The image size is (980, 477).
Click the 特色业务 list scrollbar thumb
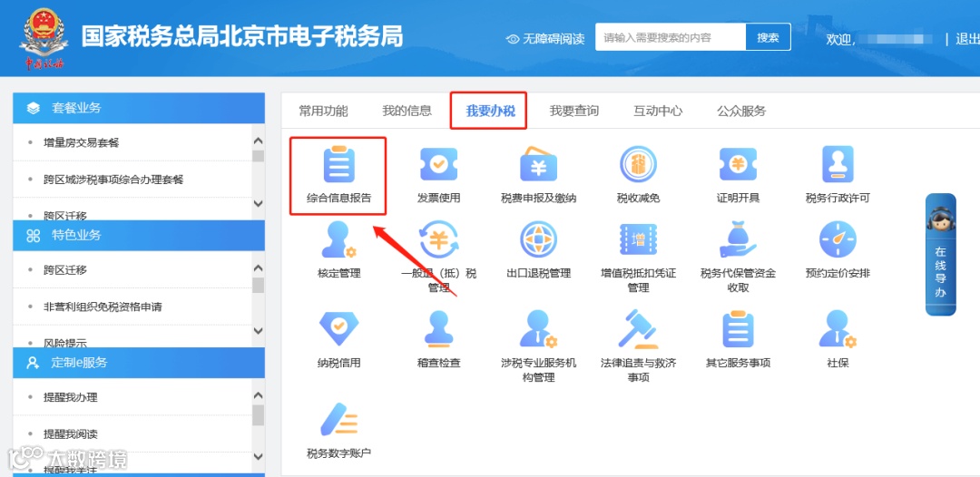[x=258, y=286]
